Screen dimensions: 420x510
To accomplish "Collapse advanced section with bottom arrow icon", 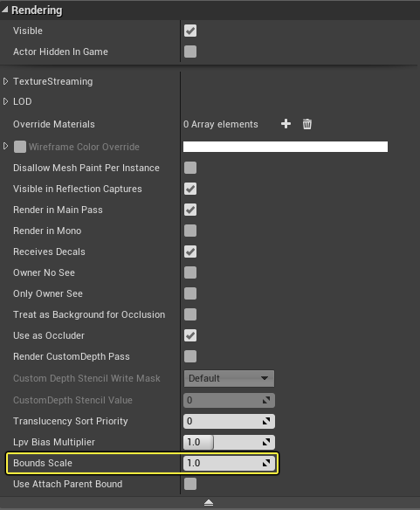I will click(x=209, y=503).
